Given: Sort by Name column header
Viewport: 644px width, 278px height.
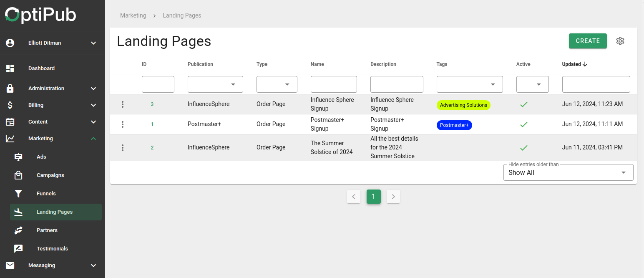Looking at the screenshot, I should [317, 64].
